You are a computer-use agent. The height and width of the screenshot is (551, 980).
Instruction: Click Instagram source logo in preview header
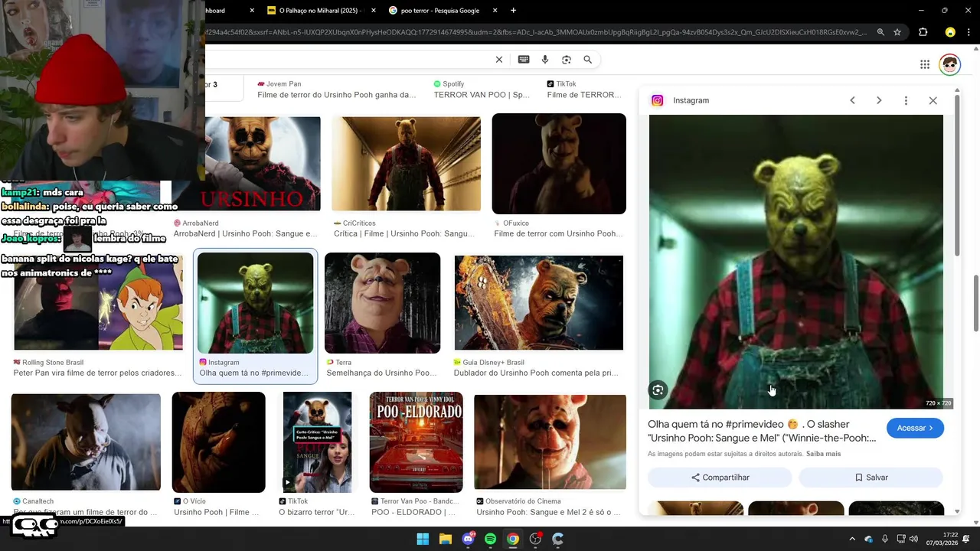[657, 100]
